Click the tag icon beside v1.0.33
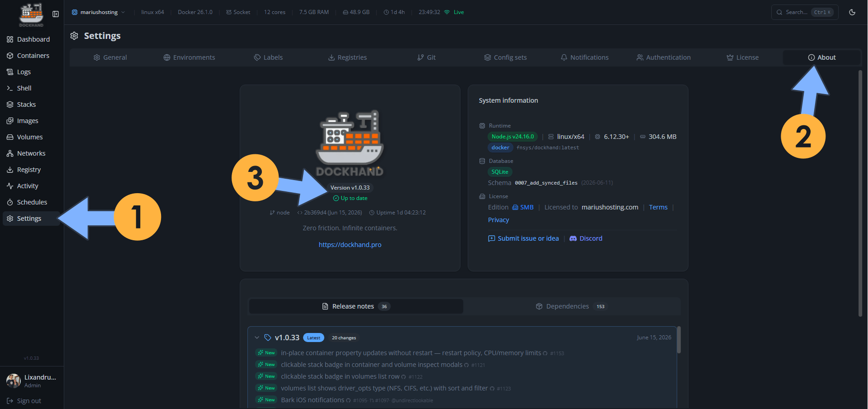The height and width of the screenshot is (409, 868). click(268, 338)
